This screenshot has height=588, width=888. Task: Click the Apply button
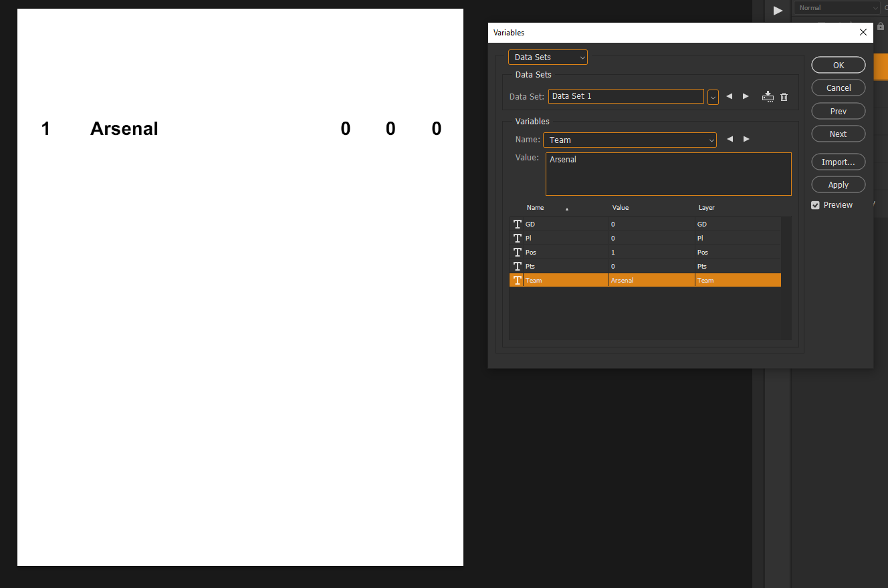coord(839,184)
